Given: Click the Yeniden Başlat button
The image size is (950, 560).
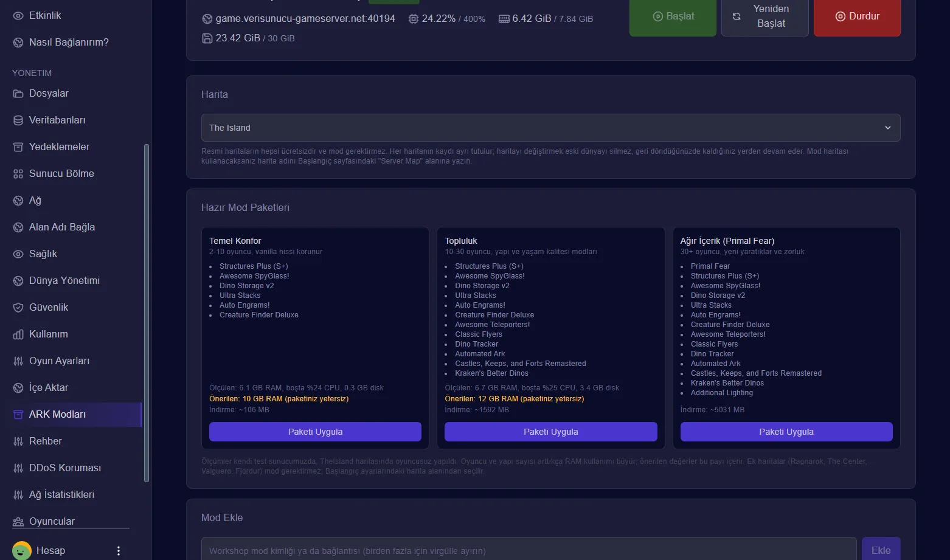Looking at the screenshot, I should pyautogui.click(x=765, y=16).
